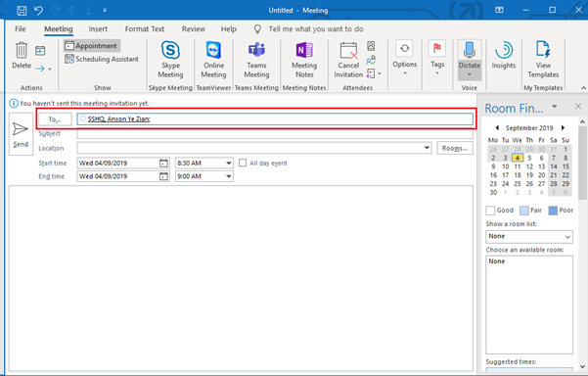Open the Help tab
The image size is (588, 376).
[228, 29]
